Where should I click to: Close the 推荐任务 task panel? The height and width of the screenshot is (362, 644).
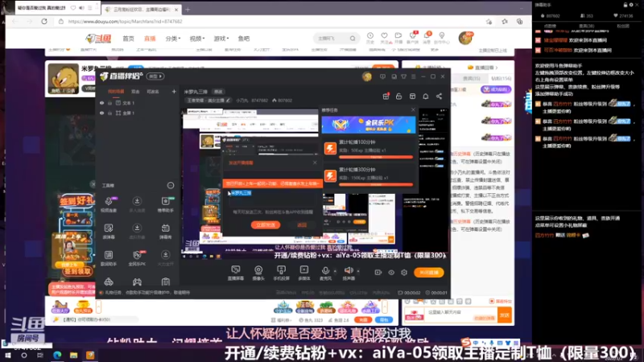(413, 110)
